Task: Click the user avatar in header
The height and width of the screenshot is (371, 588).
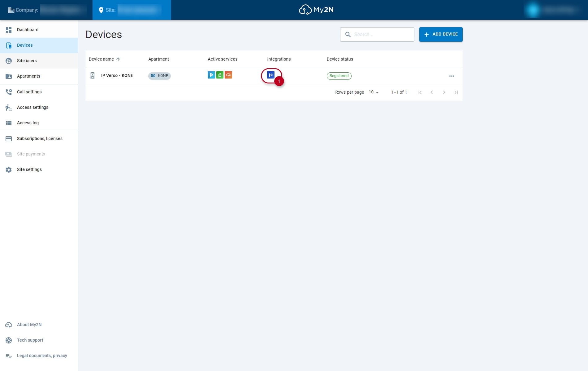Action: 533,10
